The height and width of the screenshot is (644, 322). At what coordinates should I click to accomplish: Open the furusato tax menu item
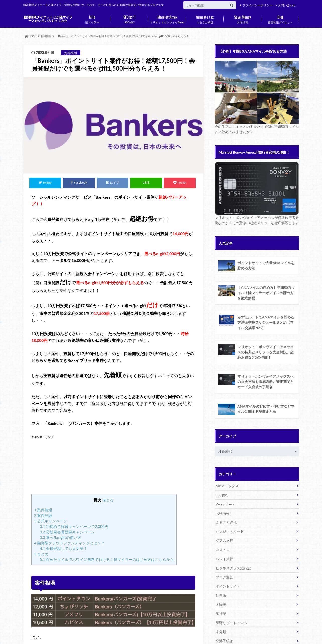pos(205,19)
